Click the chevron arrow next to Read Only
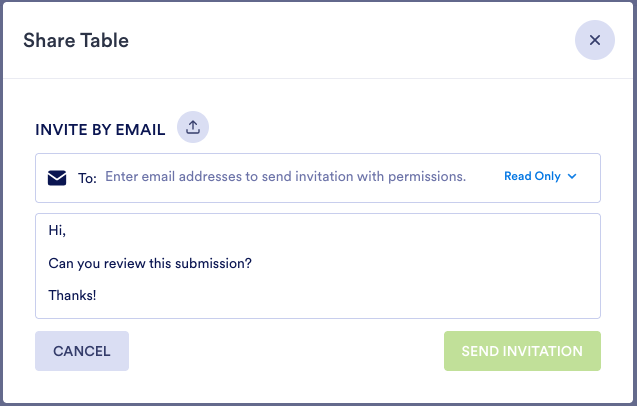The width and height of the screenshot is (637, 406). 572,177
